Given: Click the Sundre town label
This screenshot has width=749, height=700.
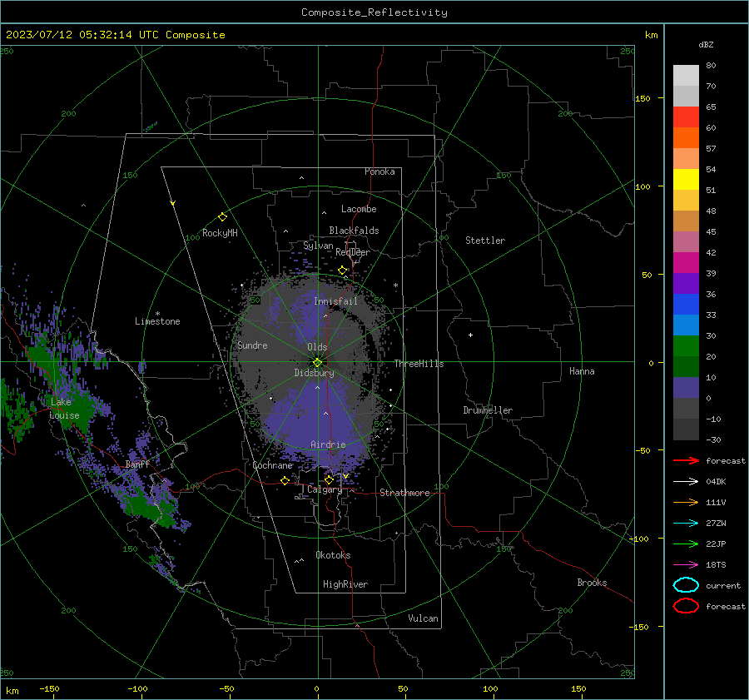Looking at the screenshot, I should click(x=253, y=345).
